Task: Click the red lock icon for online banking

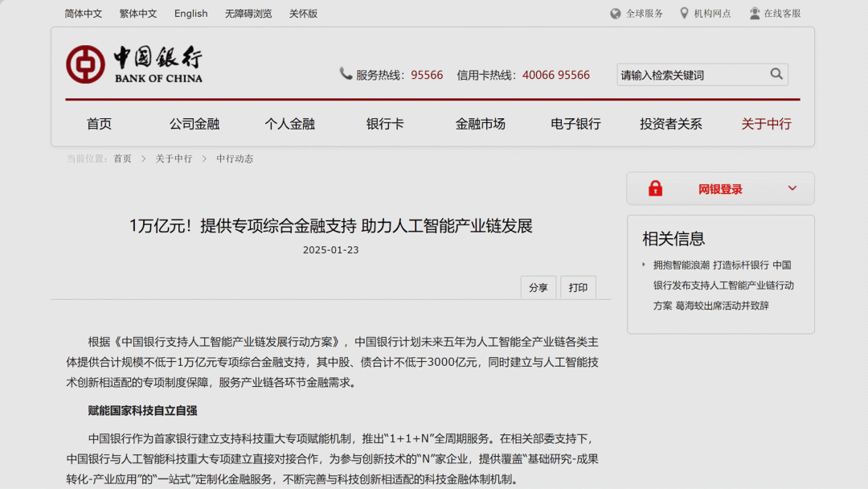Action: tap(656, 188)
